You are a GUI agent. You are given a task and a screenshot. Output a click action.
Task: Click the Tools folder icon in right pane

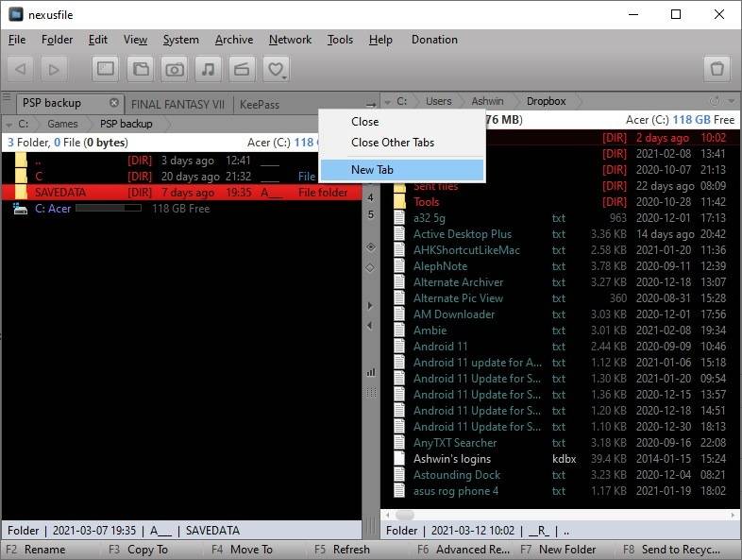coord(400,202)
